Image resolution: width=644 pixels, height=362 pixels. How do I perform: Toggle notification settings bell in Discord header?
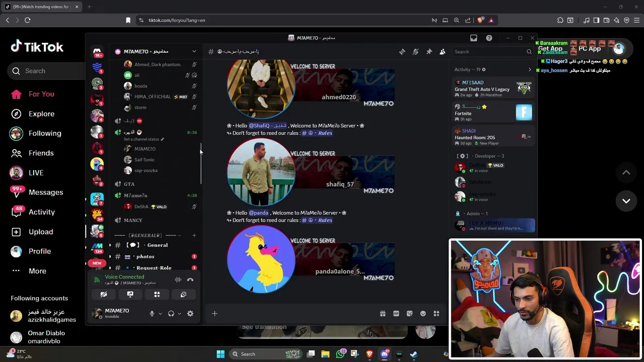point(416,52)
